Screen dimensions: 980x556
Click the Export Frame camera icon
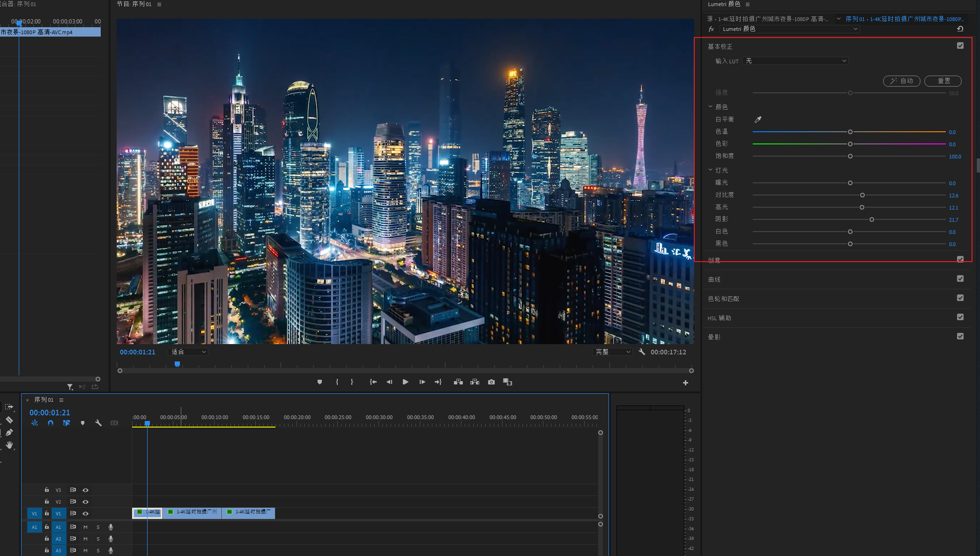(x=491, y=382)
